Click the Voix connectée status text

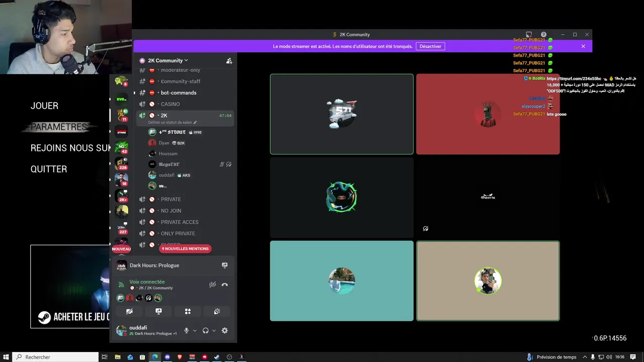pos(147,282)
